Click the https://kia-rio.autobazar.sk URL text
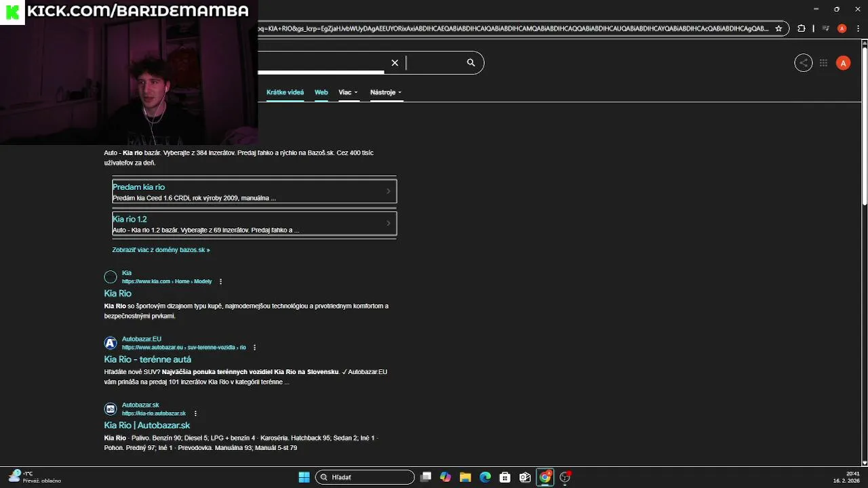 click(x=154, y=413)
